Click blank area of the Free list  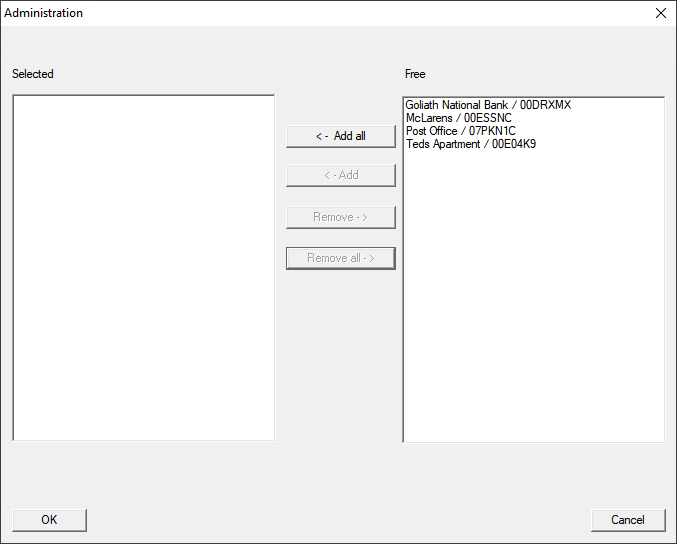[x=533, y=300]
